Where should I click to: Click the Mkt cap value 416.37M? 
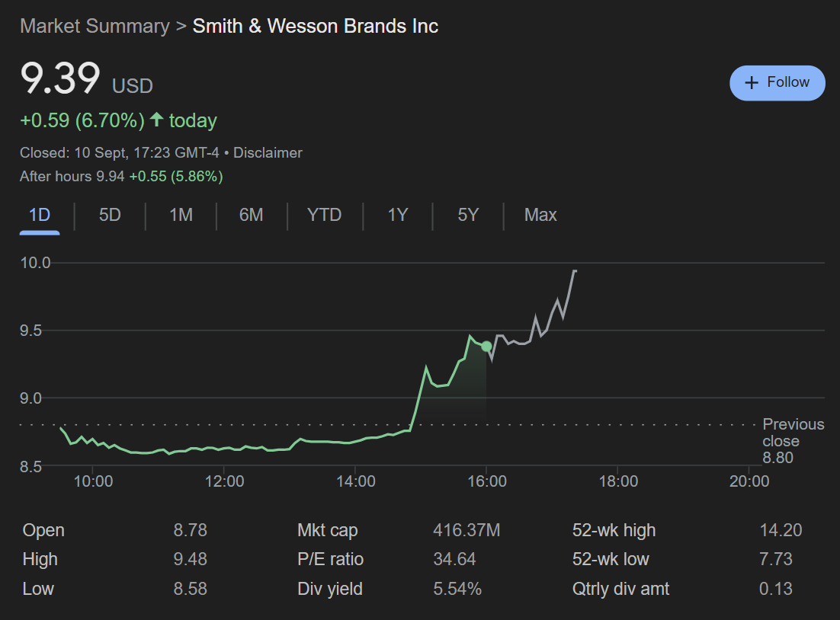[466, 530]
